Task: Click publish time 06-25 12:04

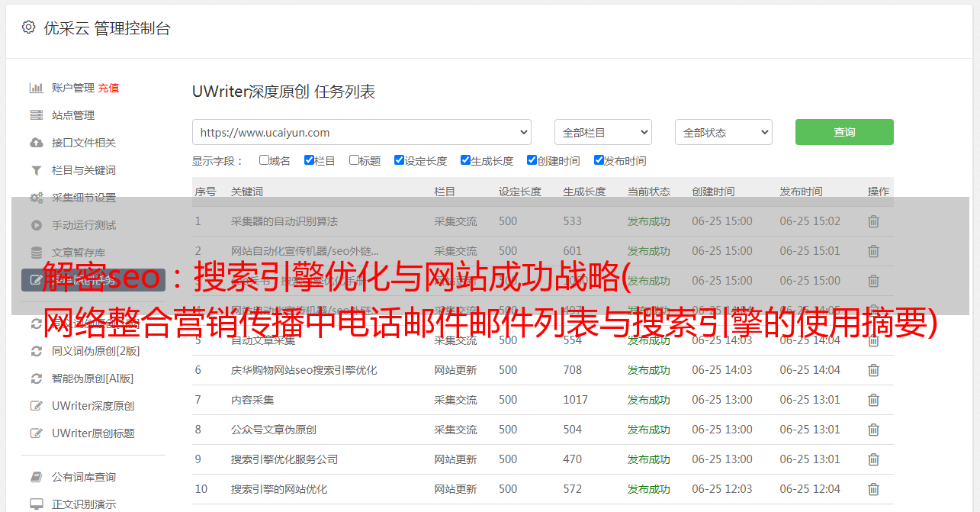Action: (810, 489)
